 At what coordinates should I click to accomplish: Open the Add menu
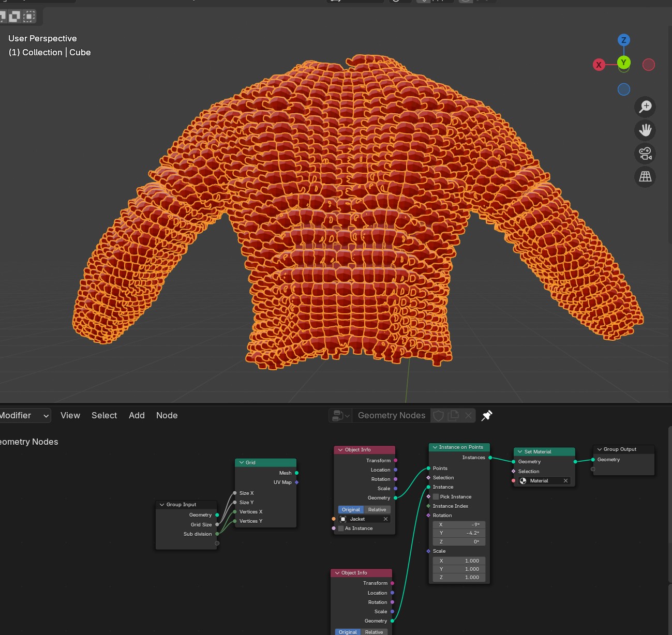click(x=137, y=416)
